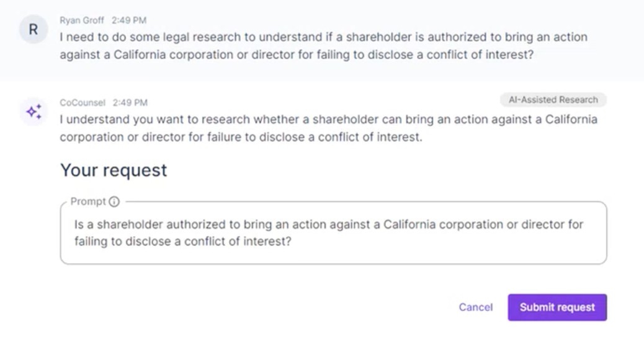Click the Submit request button
The image size is (644, 339).
(x=557, y=307)
